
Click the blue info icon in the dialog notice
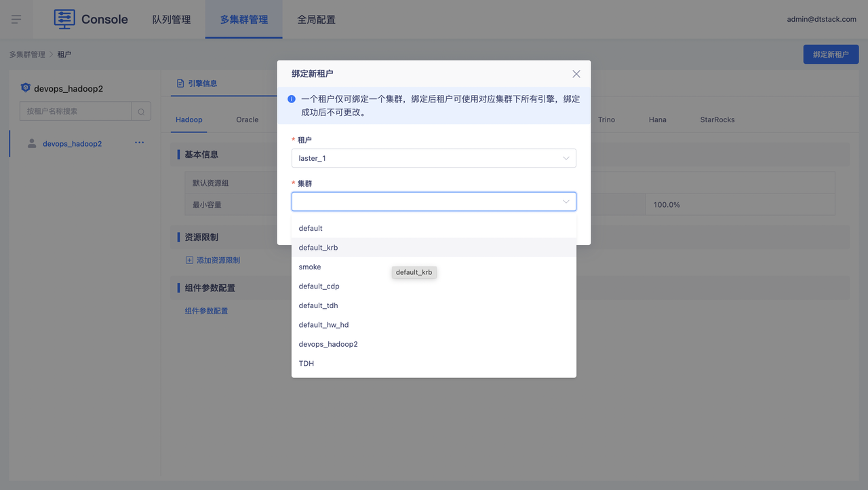292,99
